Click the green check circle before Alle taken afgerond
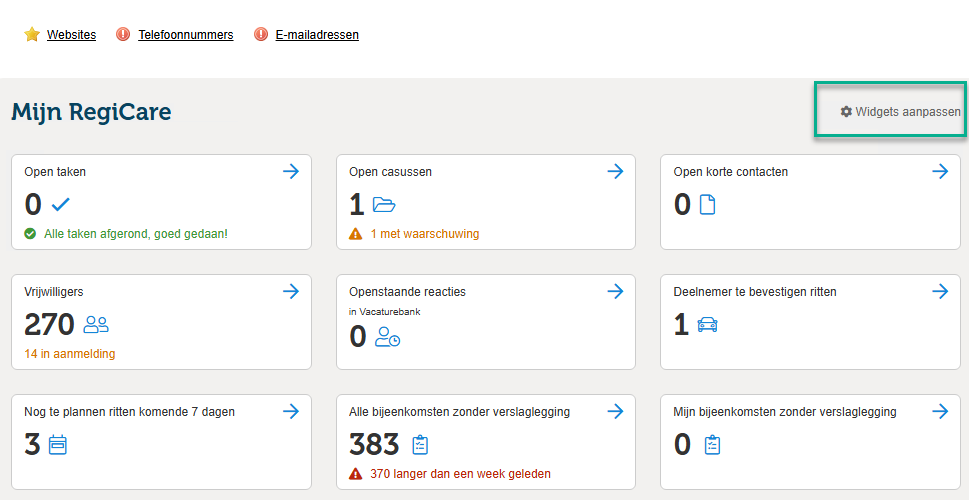This screenshot has width=969, height=500. click(30, 234)
